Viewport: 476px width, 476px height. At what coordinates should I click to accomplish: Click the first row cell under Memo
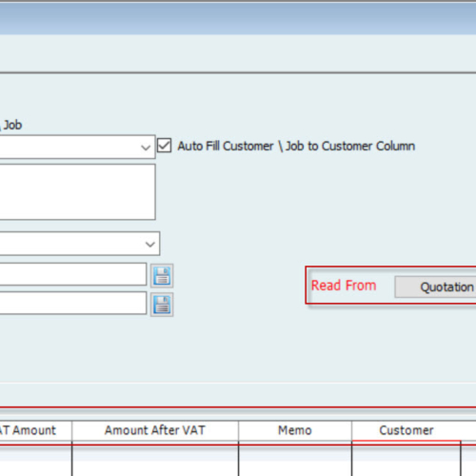[x=295, y=461]
